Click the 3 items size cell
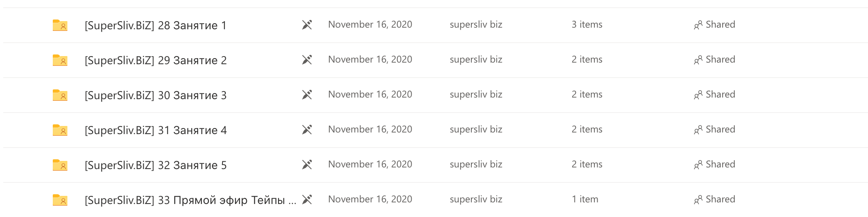The height and width of the screenshot is (217, 868). [587, 24]
